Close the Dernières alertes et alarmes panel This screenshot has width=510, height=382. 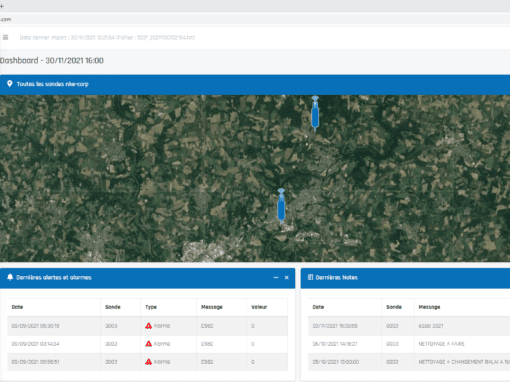pyautogui.click(x=287, y=277)
